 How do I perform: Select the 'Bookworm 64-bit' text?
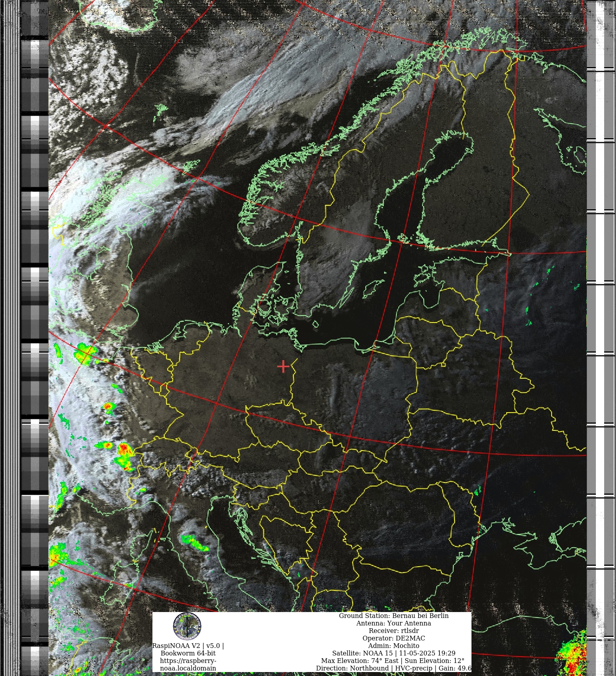(188, 653)
